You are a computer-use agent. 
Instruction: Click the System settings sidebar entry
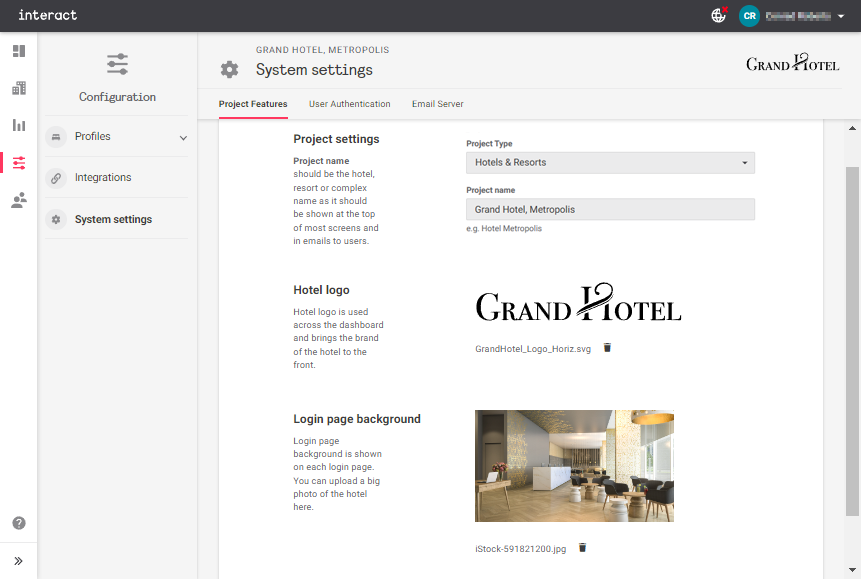coord(113,219)
